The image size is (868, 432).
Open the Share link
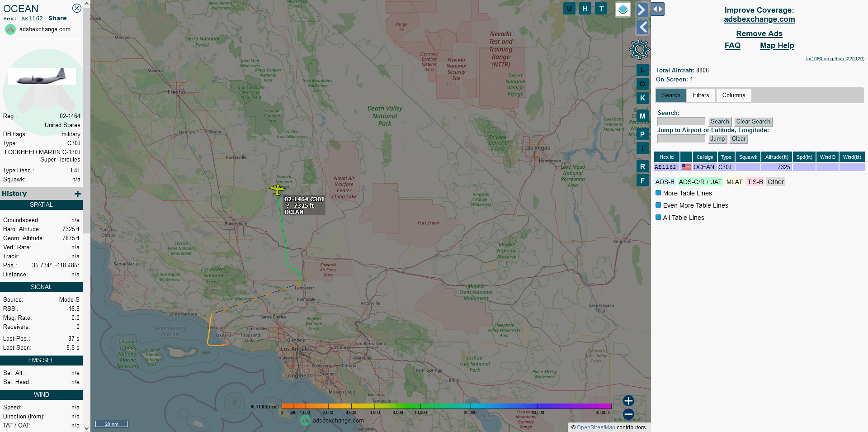[58, 19]
